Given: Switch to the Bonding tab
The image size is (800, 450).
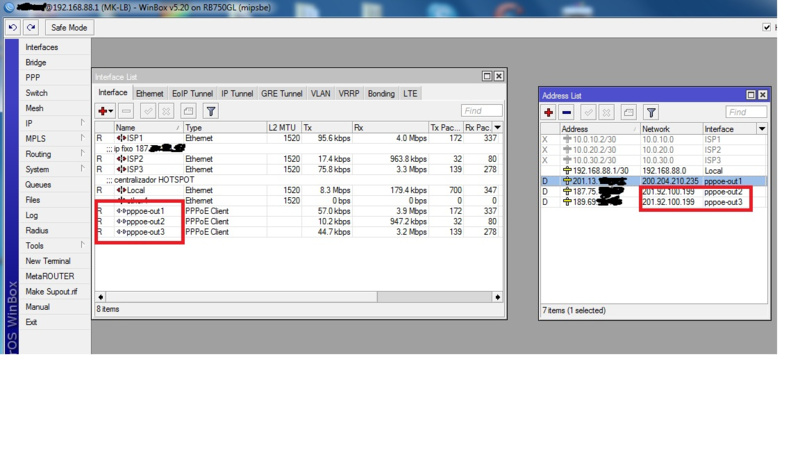Looking at the screenshot, I should (381, 93).
